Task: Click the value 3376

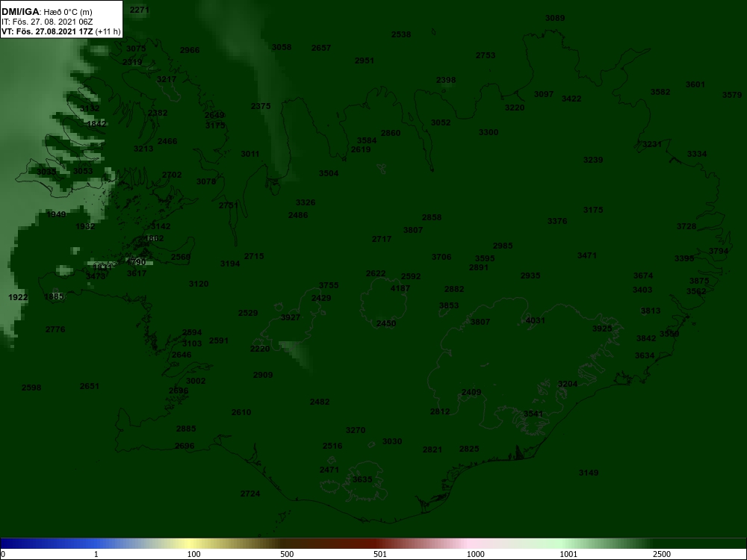Action: coord(557,221)
